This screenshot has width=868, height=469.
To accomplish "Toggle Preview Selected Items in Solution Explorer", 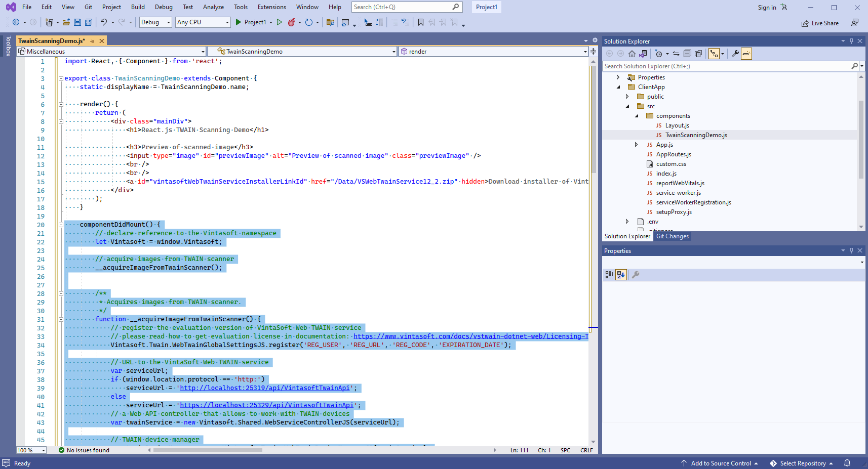I will pos(746,54).
